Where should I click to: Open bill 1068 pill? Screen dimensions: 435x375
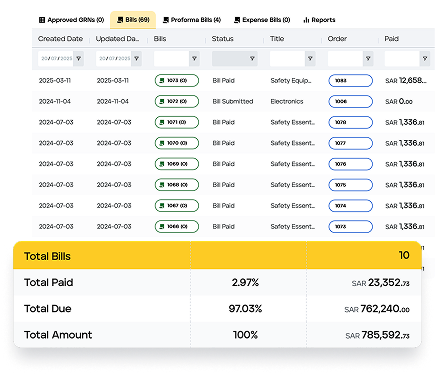pyautogui.click(x=177, y=185)
